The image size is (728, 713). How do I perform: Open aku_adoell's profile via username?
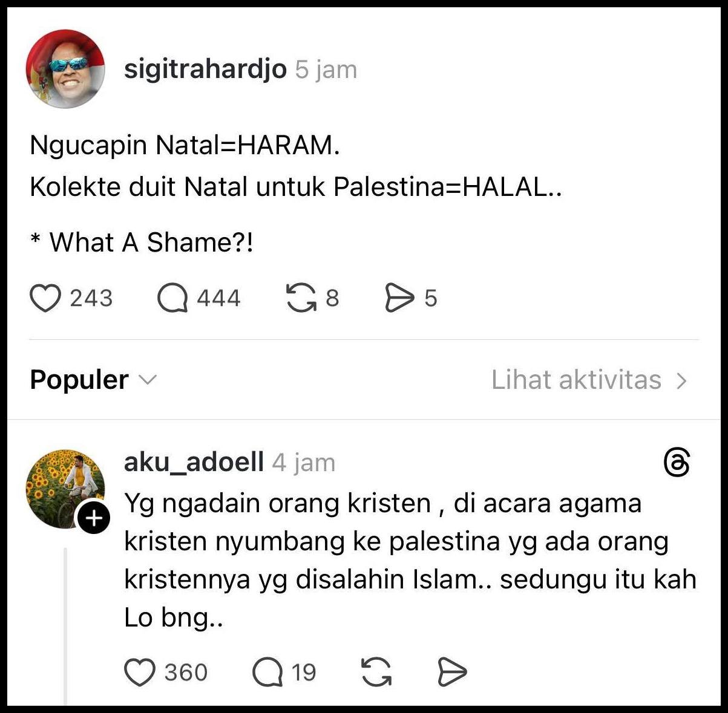(x=194, y=463)
